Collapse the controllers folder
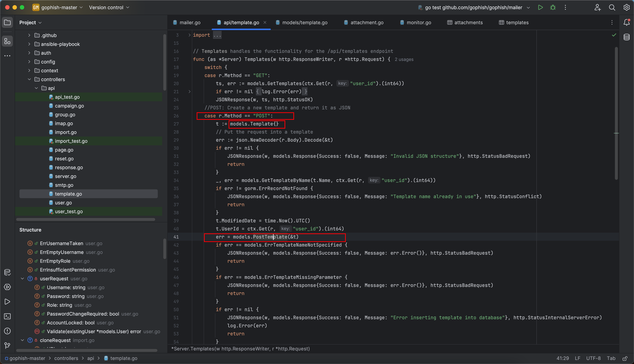This screenshot has height=364, width=634. pos(29,79)
